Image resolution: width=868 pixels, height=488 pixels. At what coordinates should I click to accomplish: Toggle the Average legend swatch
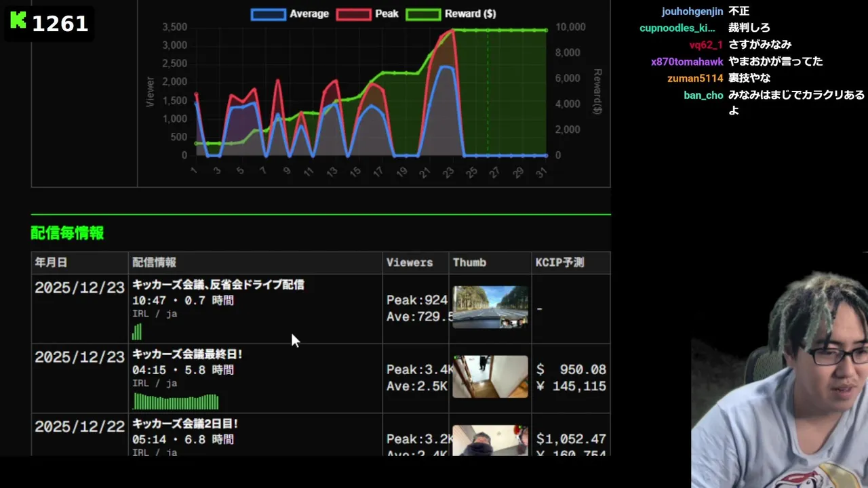coord(268,14)
